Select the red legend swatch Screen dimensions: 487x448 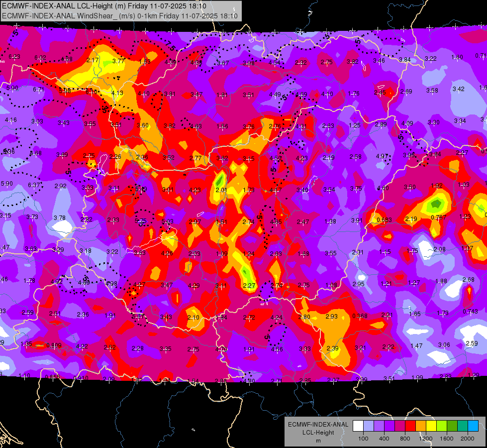click(410, 426)
